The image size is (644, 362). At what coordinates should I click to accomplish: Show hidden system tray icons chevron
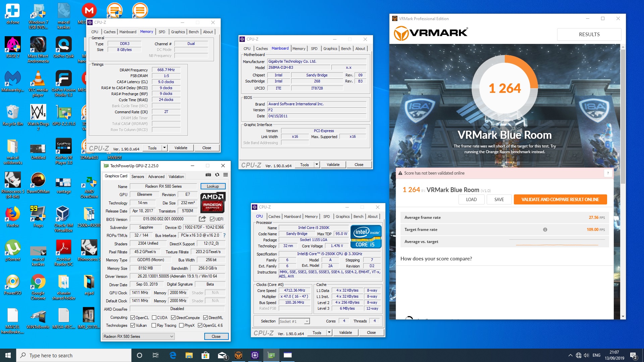pos(570,355)
